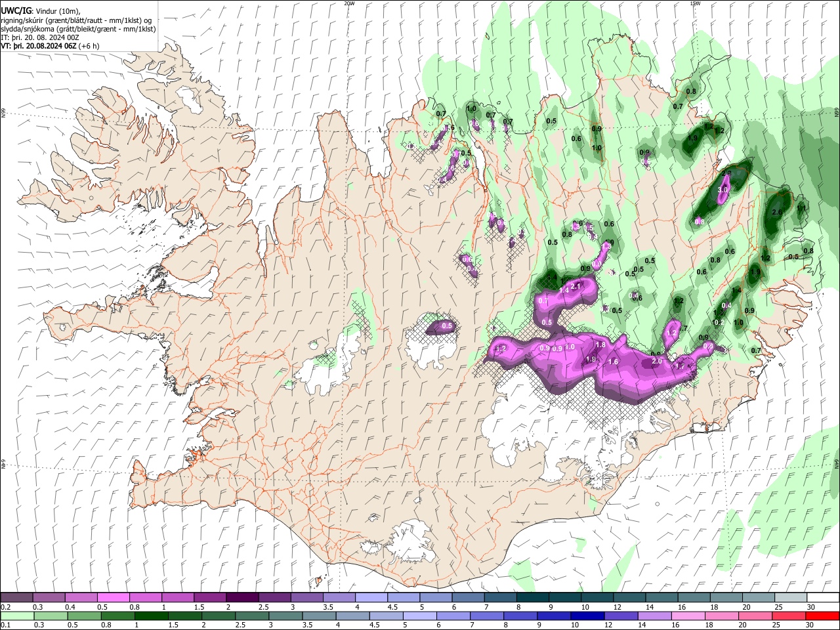This screenshot has width=840, height=630.
Task: Select the dark green swatch labeled 1 in lower legend row
Action: [x=151, y=616]
